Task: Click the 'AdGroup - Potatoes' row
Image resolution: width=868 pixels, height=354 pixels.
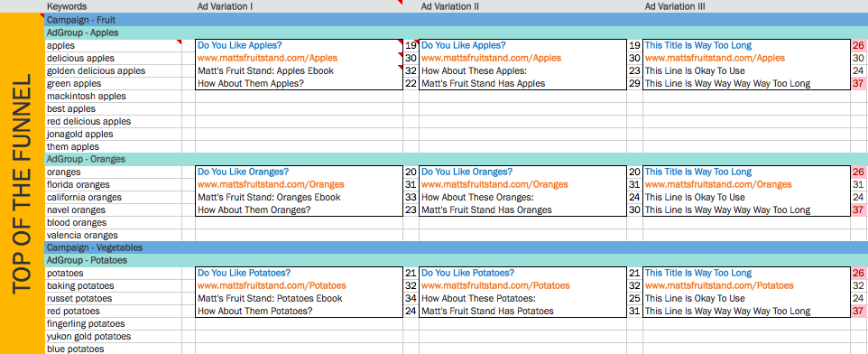Action: pyautogui.click(x=457, y=260)
